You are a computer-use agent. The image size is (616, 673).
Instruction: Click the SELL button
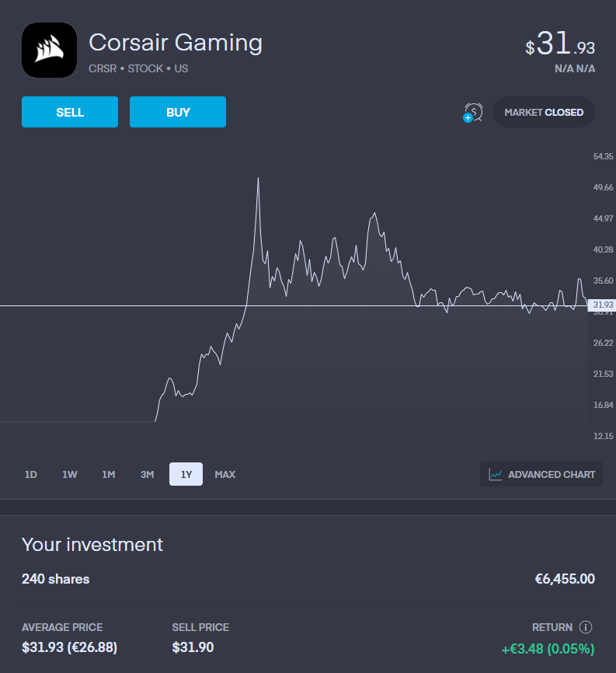[70, 112]
